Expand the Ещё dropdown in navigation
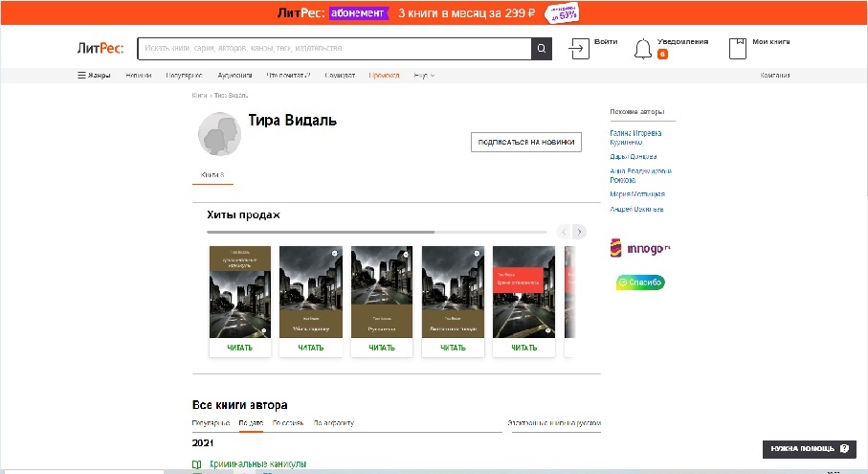 424,76
